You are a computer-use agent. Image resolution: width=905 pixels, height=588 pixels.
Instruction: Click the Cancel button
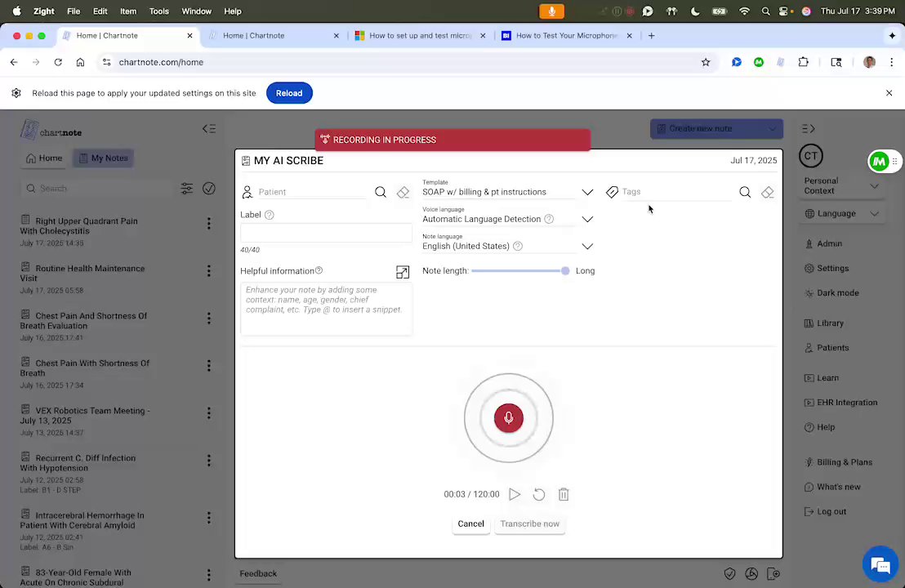pos(470,524)
